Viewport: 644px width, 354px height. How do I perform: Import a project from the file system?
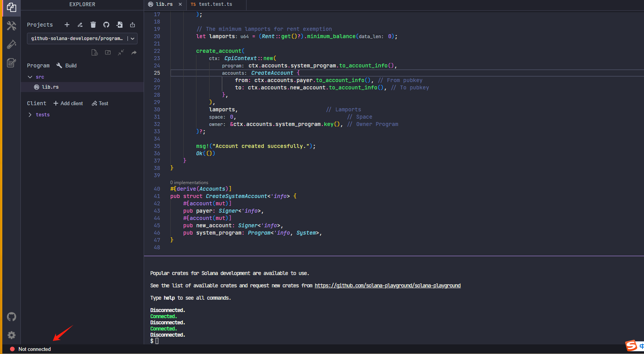tap(119, 25)
